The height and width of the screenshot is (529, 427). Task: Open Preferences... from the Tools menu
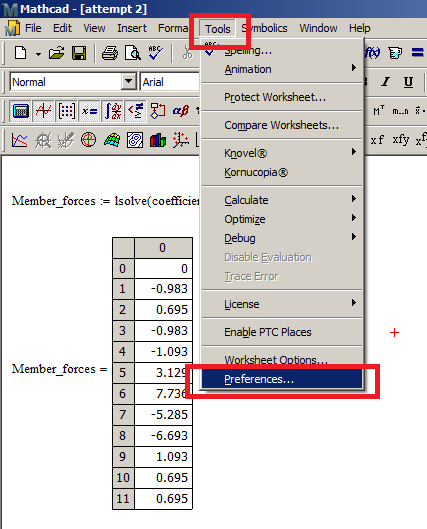282,379
